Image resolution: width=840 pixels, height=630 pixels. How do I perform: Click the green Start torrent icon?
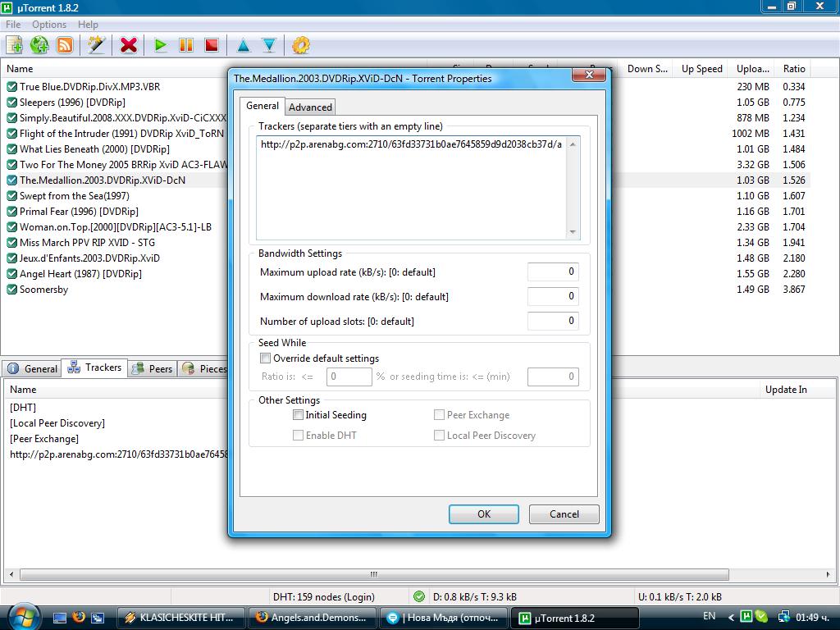pos(160,46)
